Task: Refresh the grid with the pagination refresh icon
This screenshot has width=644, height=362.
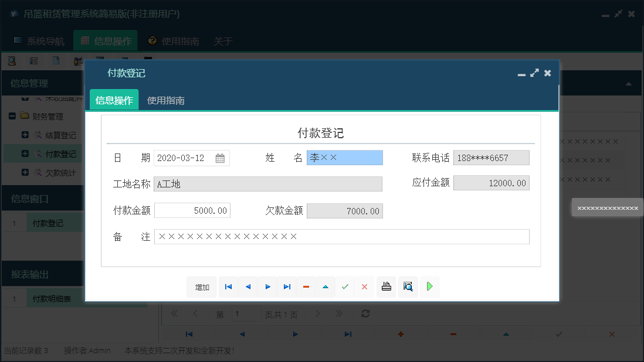Action: [x=365, y=314]
